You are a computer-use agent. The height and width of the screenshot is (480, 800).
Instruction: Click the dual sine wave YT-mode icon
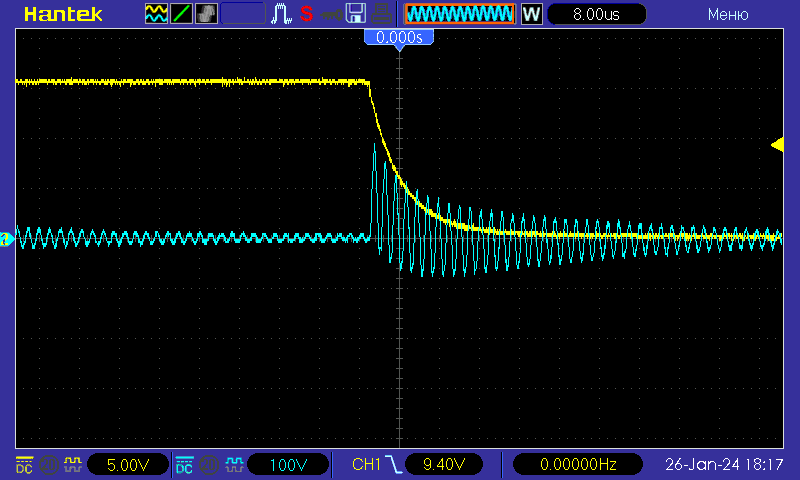click(156, 14)
